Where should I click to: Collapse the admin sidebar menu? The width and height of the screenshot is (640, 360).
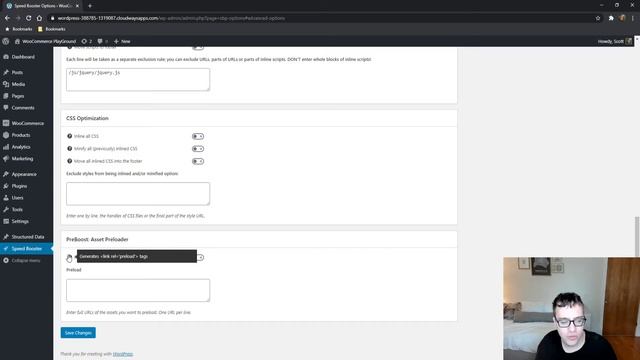coord(27,260)
